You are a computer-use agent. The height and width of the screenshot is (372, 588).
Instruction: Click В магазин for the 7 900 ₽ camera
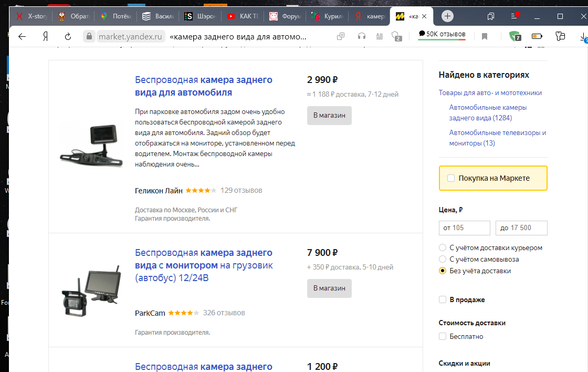click(x=329, y=288)
